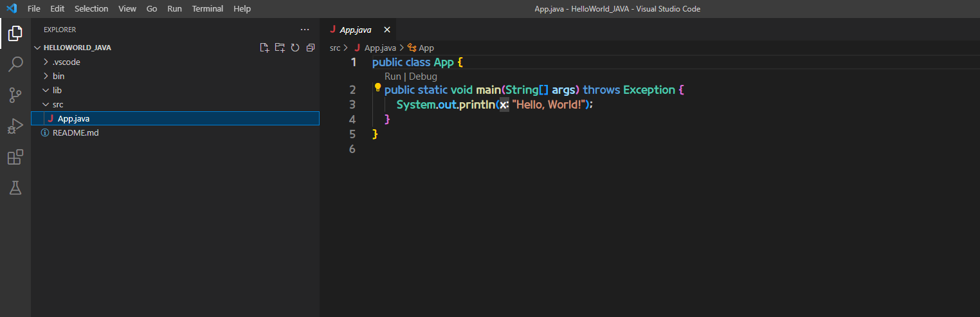Viewport: 980px width, 317px height.
Task: Open the Extensions view
Action: (15, 157)
